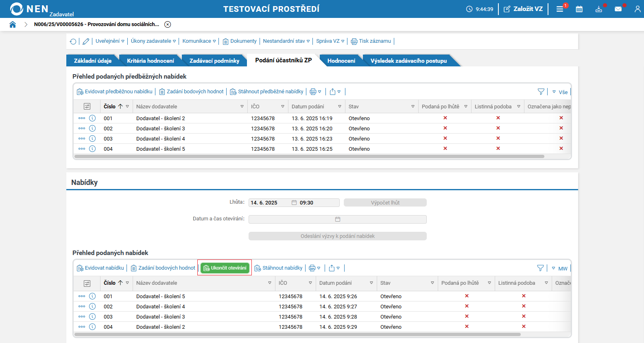Open the calendar icon in top bar
644x343 pixels.
point(579,9)
